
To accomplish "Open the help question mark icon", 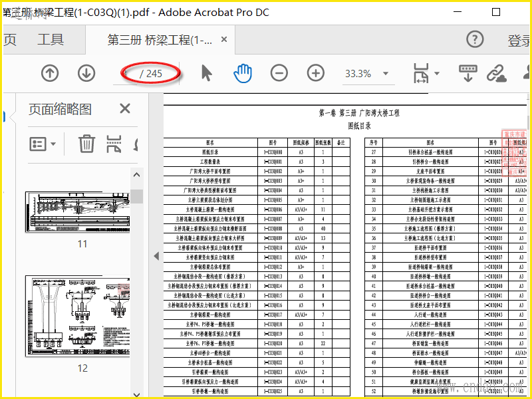I will (x=475, y=39).
